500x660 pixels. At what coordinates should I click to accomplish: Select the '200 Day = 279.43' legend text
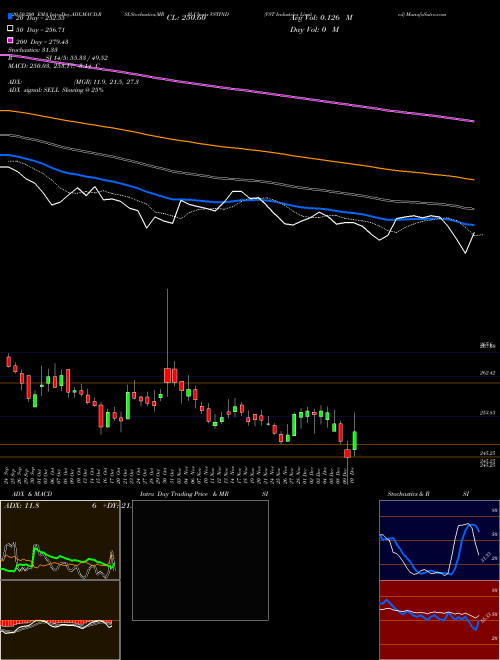pos(42,42)
